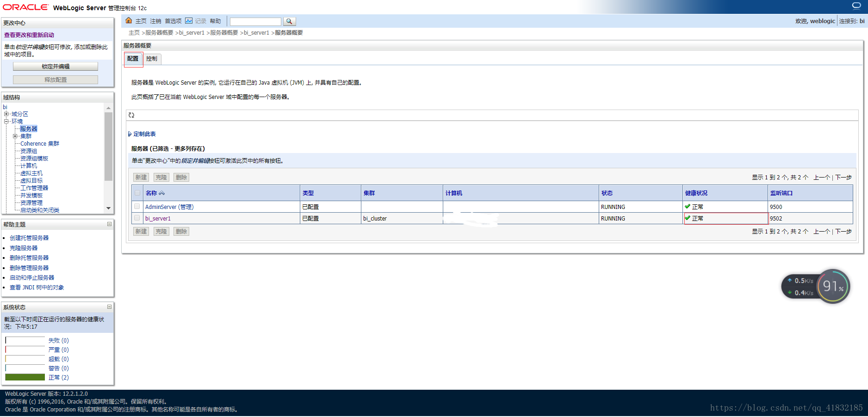Expand the 集群 tree node

(15, 136)
